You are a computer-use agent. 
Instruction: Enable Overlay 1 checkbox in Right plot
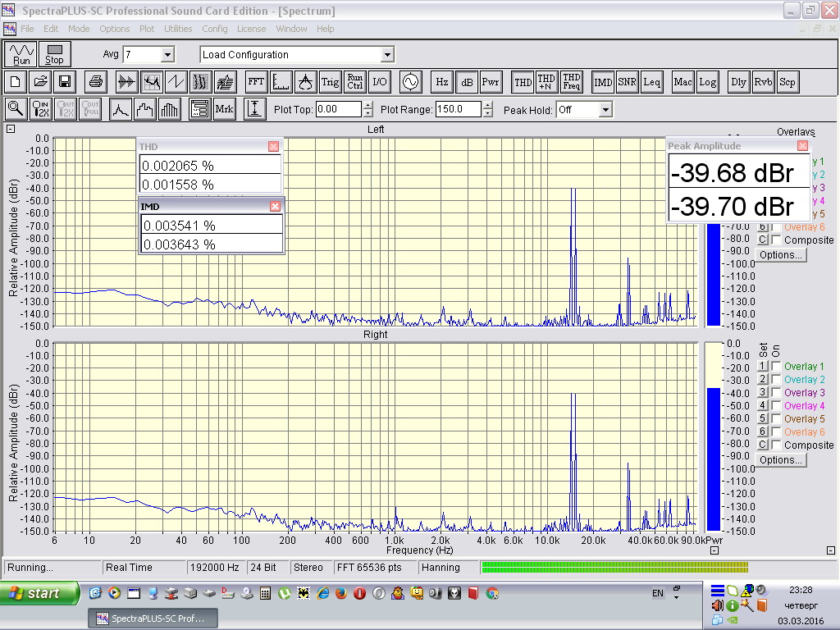[776, 367]
